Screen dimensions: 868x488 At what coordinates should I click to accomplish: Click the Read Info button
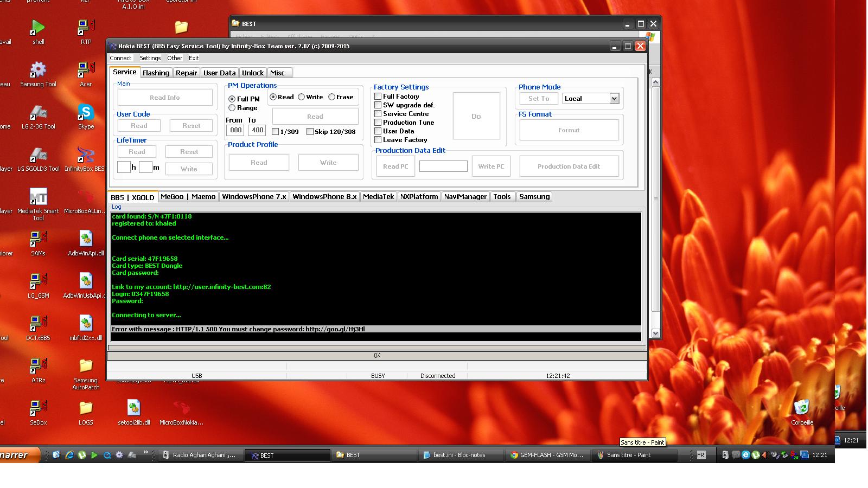click(165, 98)
